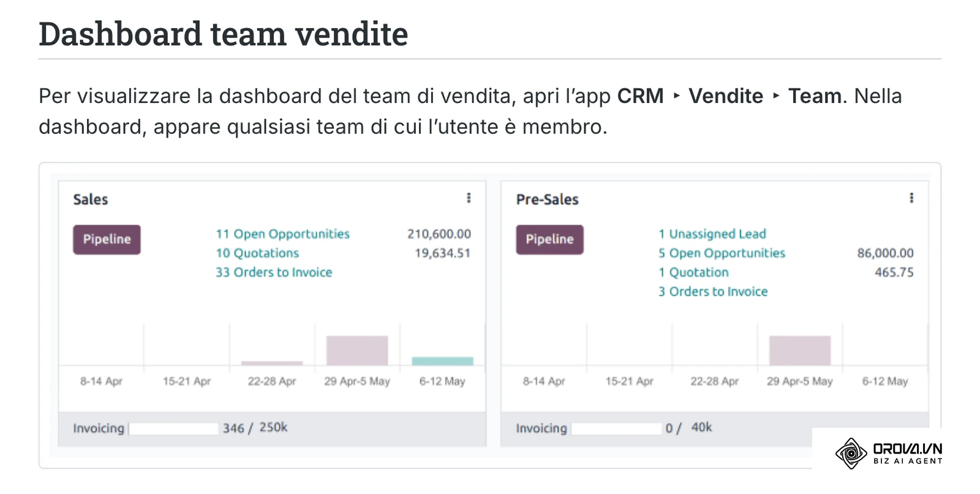Click the 465.75 quotation amount
The image size is (980, 494).
[894, 272]
